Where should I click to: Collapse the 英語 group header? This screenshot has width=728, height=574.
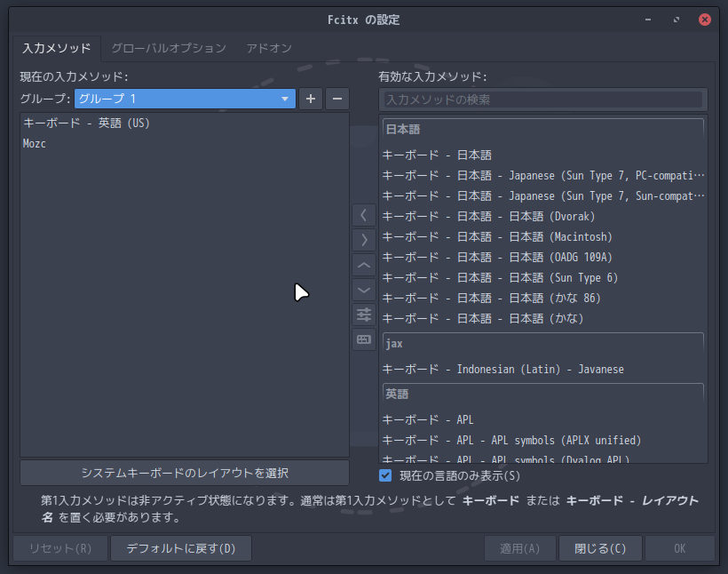pyautogui.click(x=543, y=395)
